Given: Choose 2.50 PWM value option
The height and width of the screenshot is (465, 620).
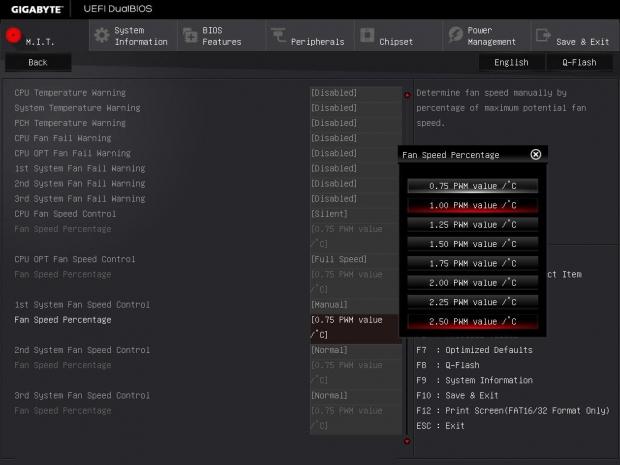Looking at the screenshot, I should pyautogui.click(x=473, y=321).
